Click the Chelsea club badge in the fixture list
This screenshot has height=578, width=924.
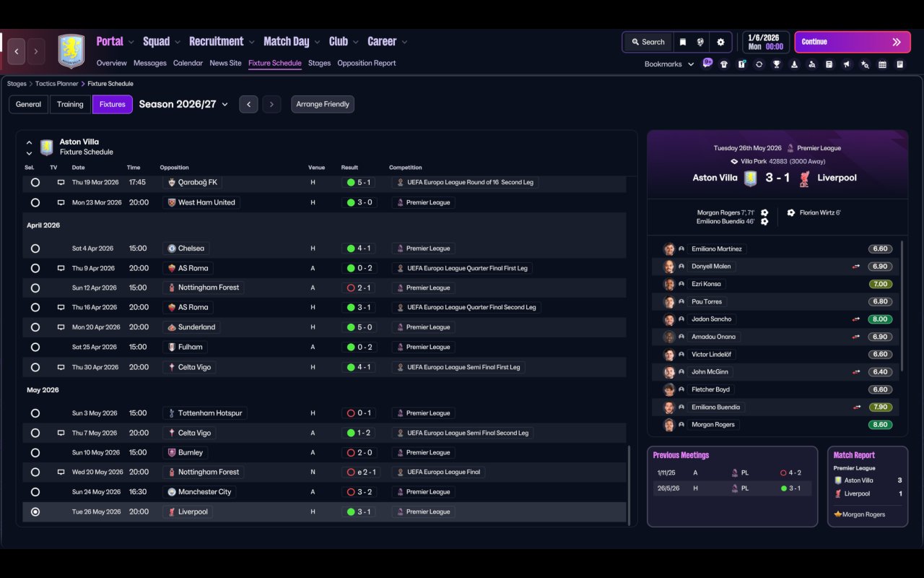click(x=172, y=249)
